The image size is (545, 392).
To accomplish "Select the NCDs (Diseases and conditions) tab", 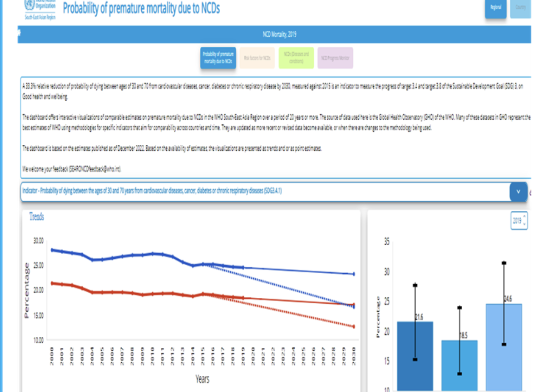I will [x=296, y=57].
